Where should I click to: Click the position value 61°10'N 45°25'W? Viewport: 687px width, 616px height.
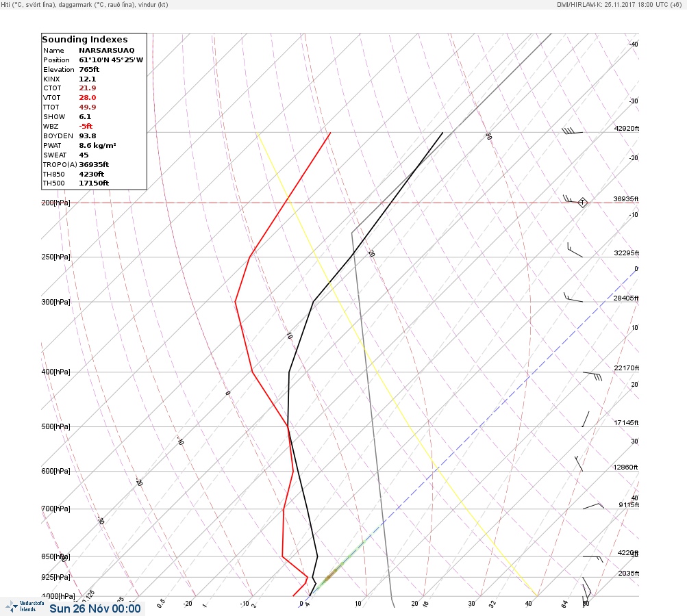tap(111, 60)
